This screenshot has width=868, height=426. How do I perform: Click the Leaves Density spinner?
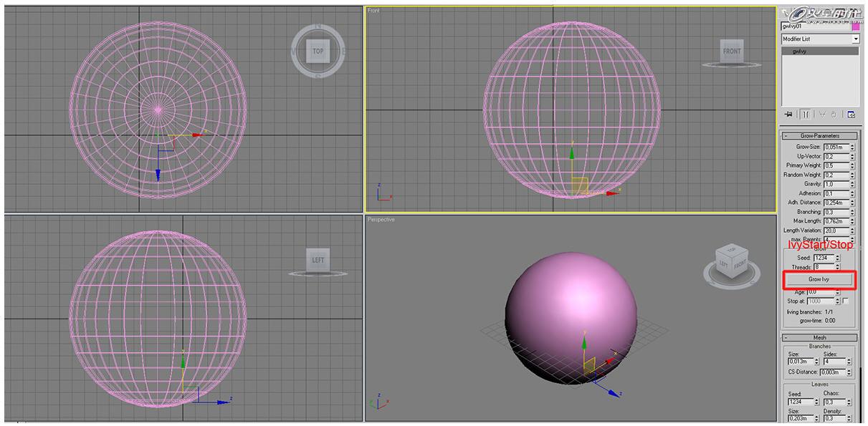(849, 419)
